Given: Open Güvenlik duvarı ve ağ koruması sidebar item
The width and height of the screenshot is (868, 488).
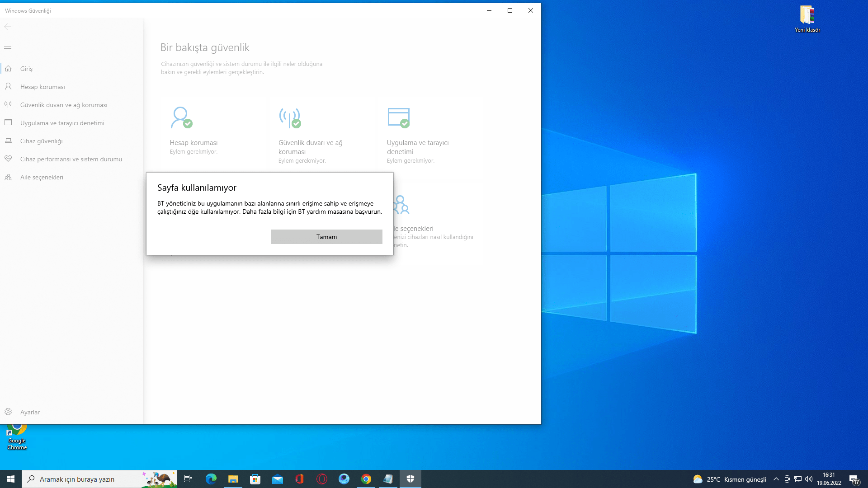Looking at the screenshot, I should [72, 105].
